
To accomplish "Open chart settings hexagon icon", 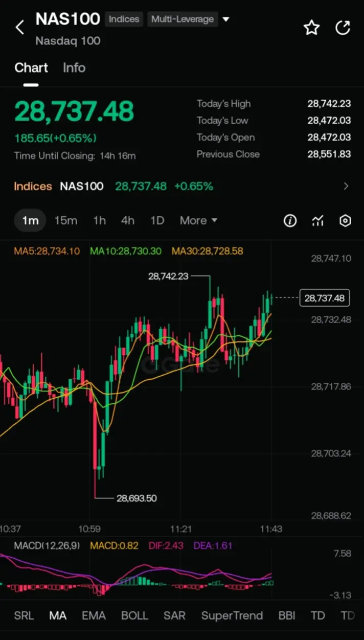I will (x=346, y=221).
